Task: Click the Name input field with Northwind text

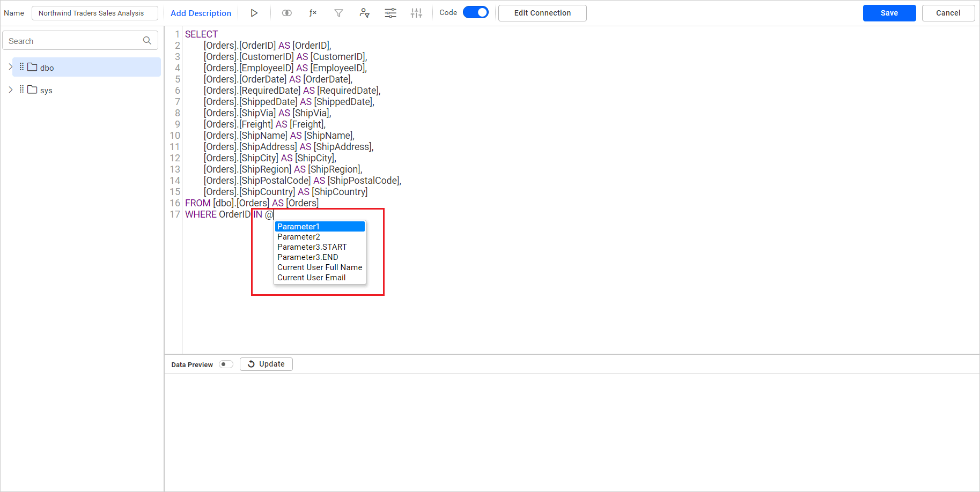Action: [94, 12]
